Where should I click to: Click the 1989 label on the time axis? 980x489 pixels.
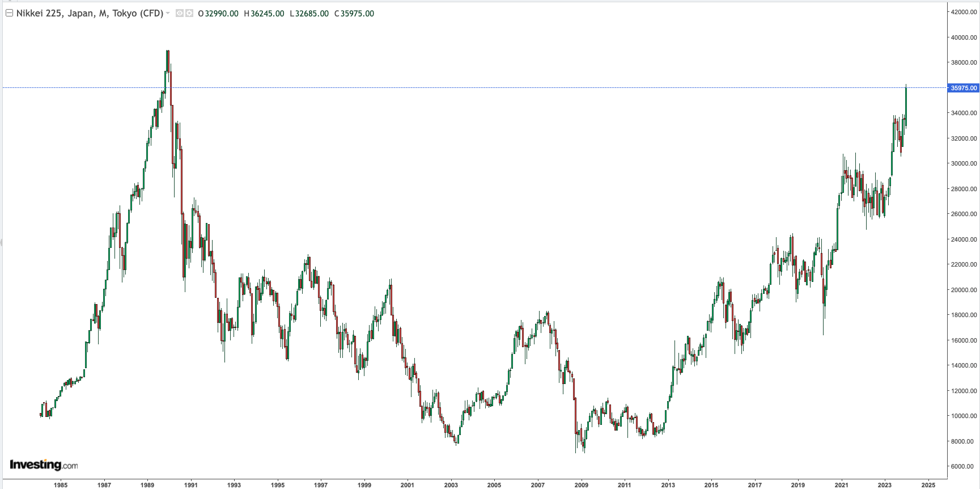click(147, 484)
